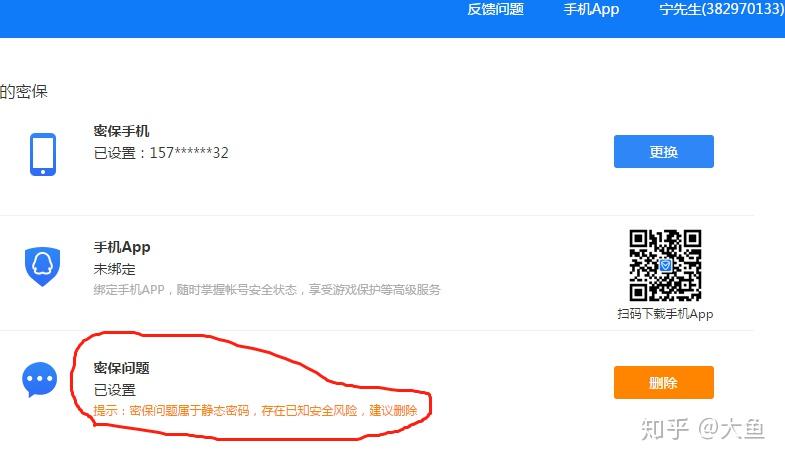
Task: Click the QR code for app download
Action: click(x=665, y=265)
